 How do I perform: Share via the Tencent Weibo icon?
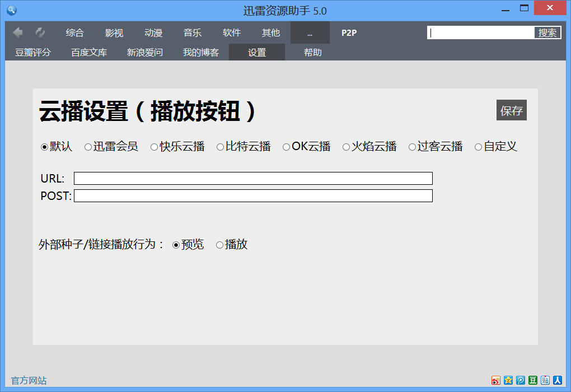click(521, 380)
